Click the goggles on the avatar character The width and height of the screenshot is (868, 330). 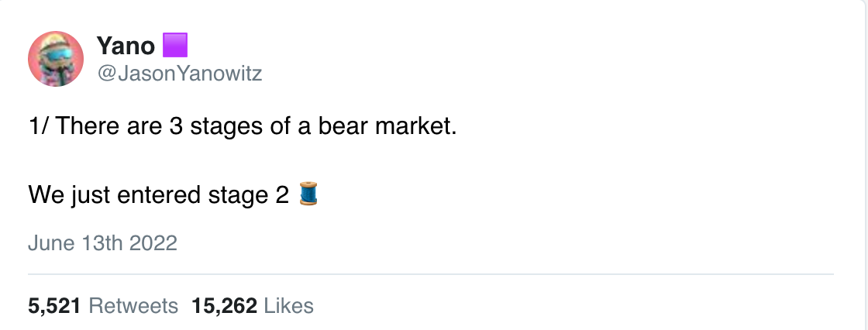click(x=55, y=54)
